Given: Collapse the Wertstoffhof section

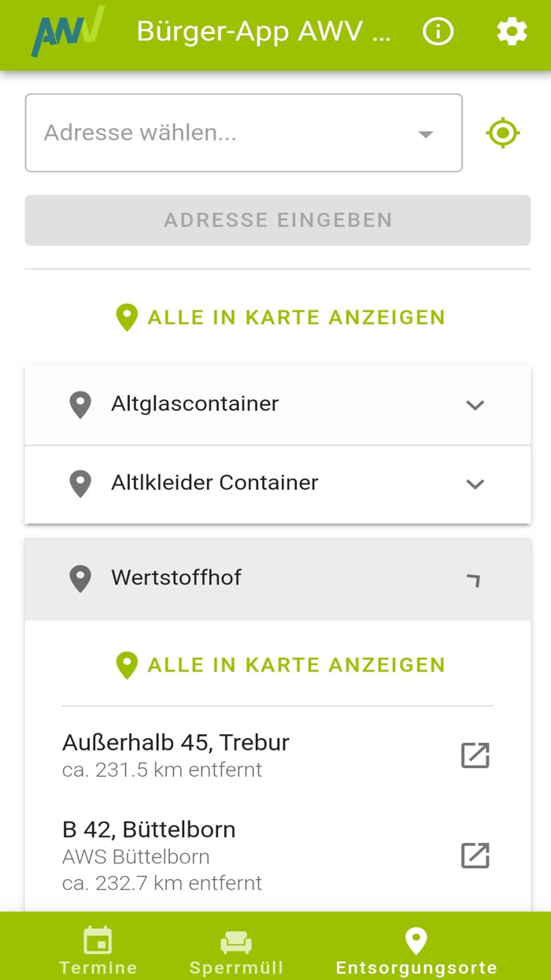Looking at the screenshot, I should click(473, 579).
